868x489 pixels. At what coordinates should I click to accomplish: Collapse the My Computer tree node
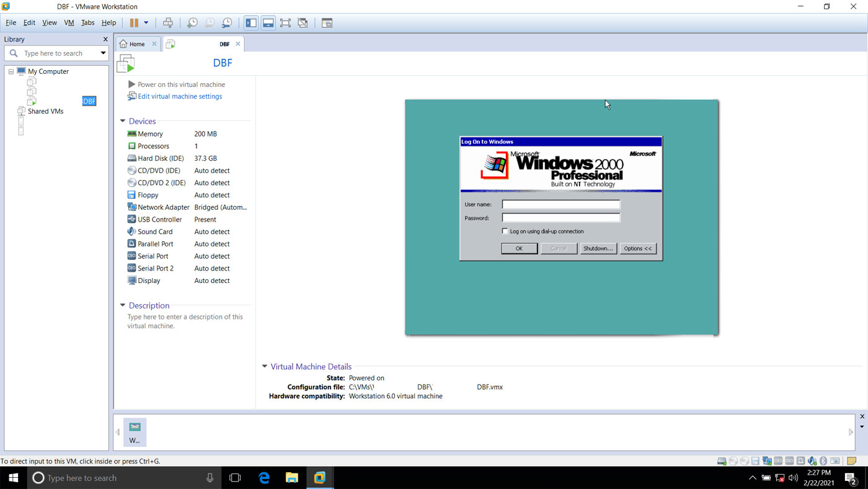11,71
